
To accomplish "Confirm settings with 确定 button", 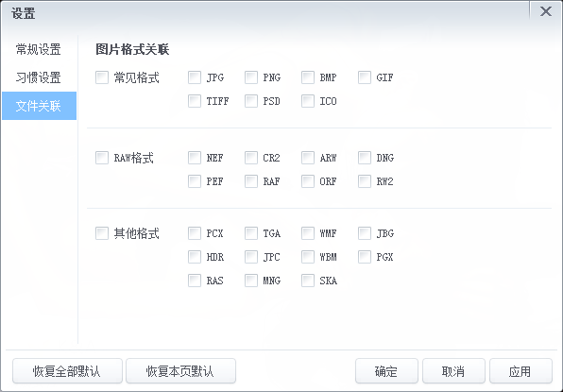I will click(x=386, y=371).
